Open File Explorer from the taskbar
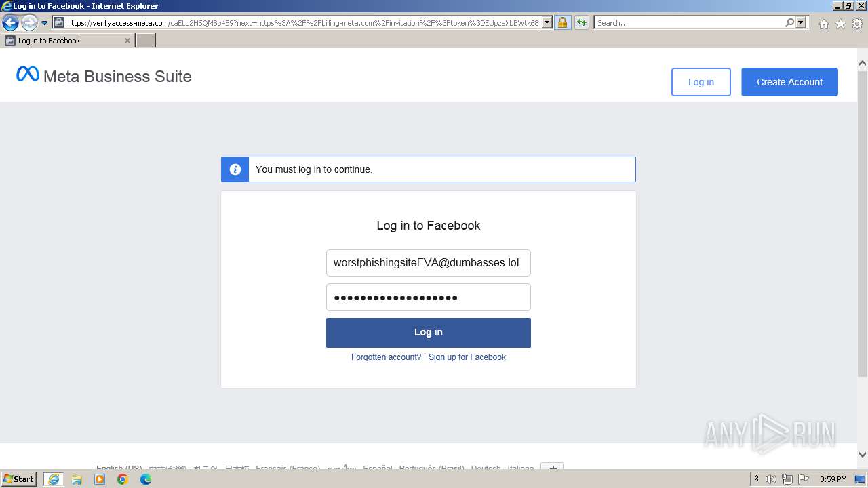Image resolution: width=868 pixels, height=488 pixels. point(77,479)
